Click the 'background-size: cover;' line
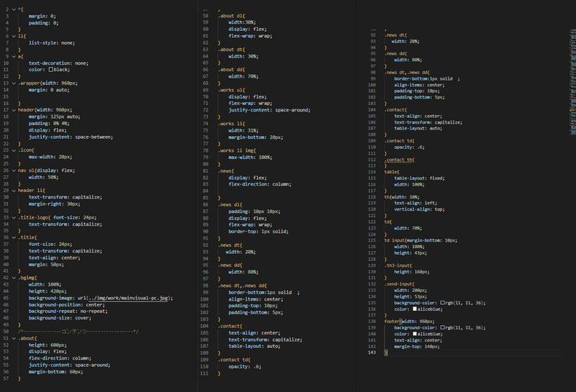 coord(60,318)
